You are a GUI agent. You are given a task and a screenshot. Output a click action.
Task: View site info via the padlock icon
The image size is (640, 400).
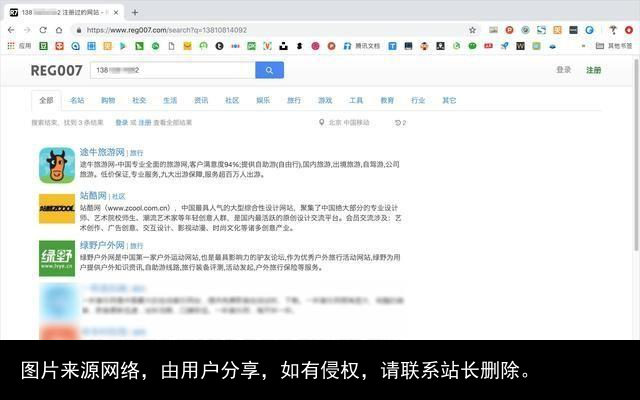click(x=79, y=30)
